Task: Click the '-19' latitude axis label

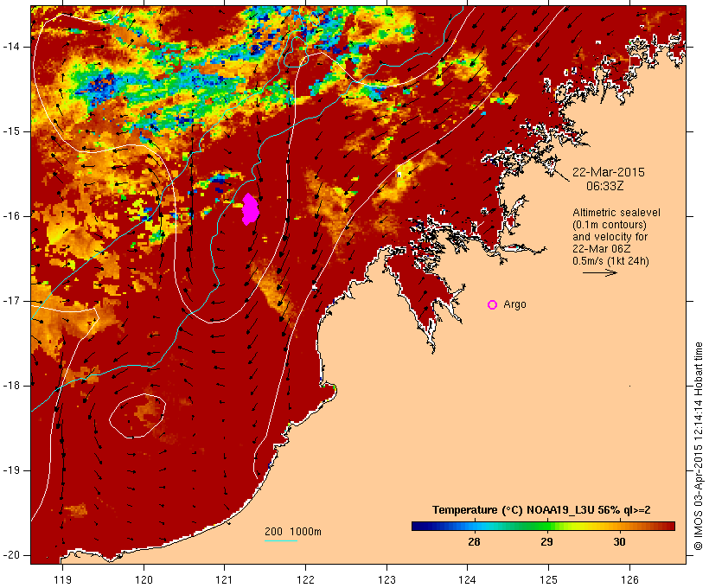Action: pyautogui.click(x=10, y=470)
